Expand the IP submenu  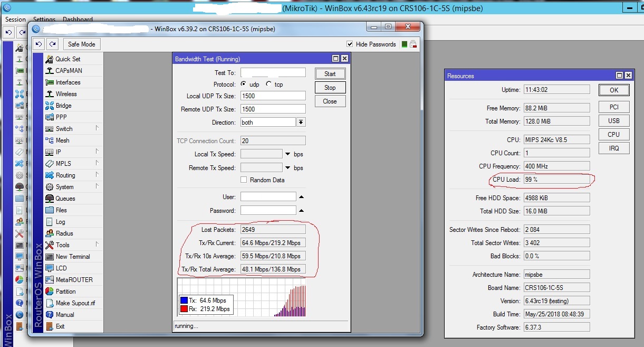tap(97, 152)
